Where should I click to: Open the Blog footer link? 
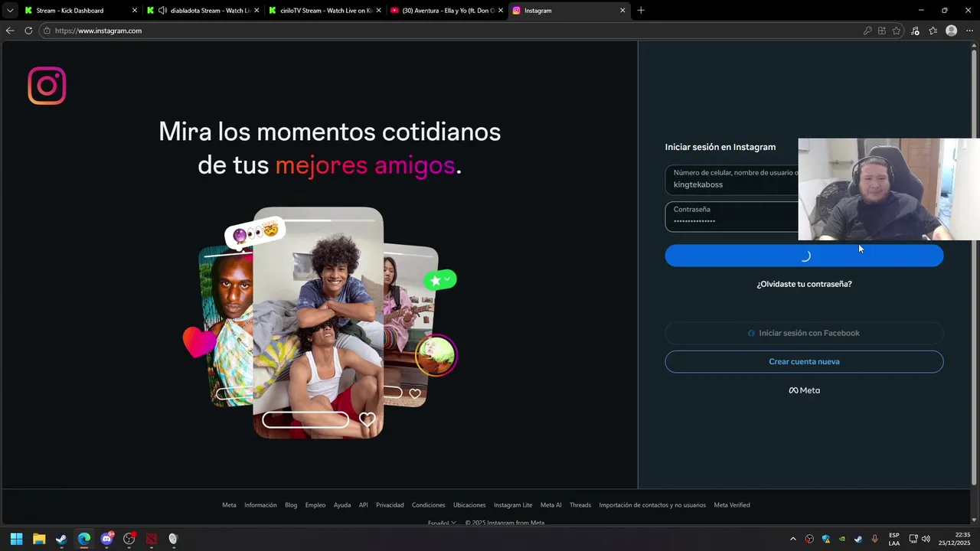coord(291,505)
